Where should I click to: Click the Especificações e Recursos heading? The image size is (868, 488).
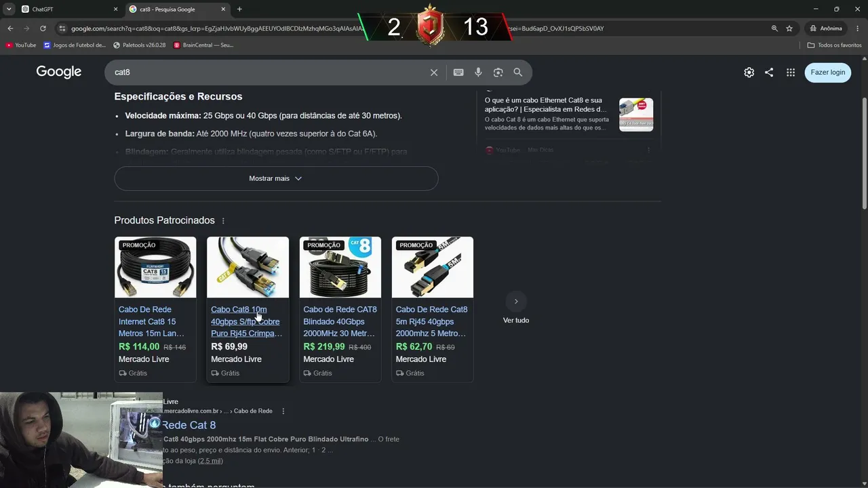tap(178, 97)
